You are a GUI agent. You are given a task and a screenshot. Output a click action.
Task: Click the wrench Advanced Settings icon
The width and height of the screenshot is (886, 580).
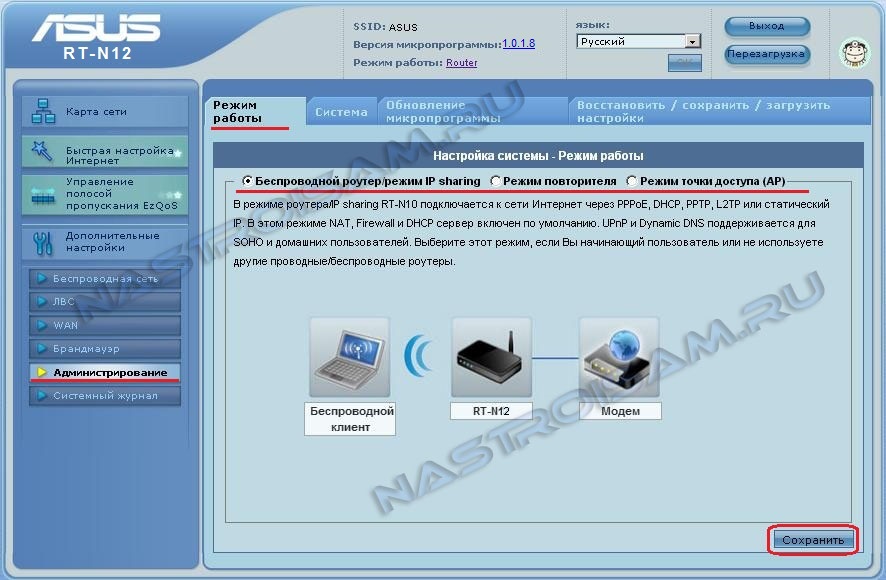(43, 241)
